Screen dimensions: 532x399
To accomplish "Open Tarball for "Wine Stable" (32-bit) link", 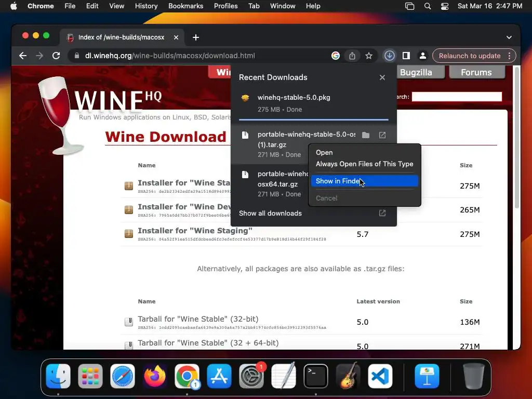I will coord(198,319).
